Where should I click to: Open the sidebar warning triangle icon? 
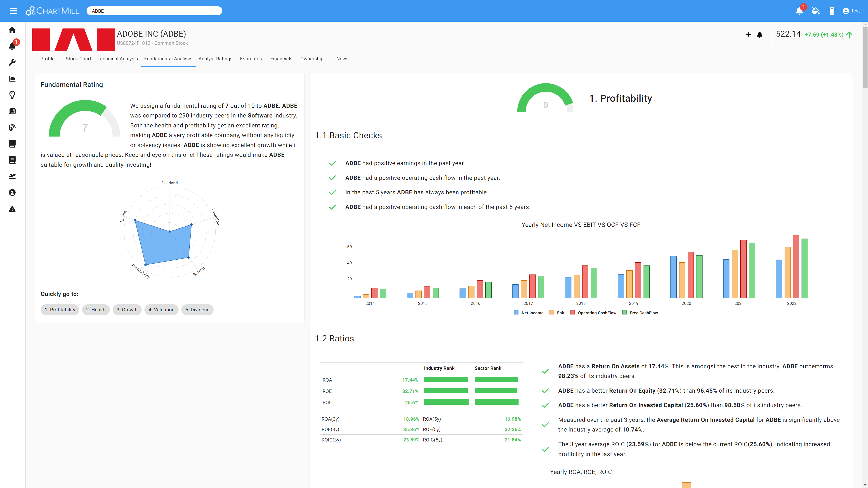[12, 209]
